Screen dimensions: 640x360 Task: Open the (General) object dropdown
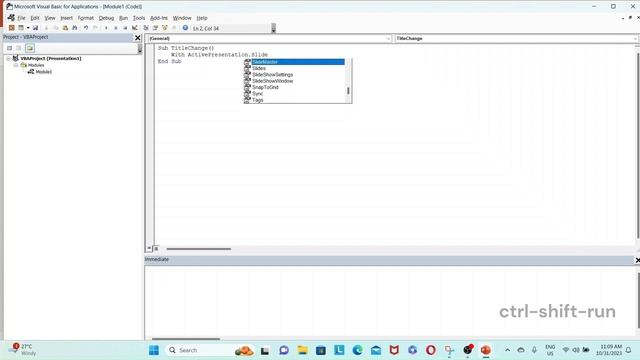pyautogui.click(x=388, y=38)
